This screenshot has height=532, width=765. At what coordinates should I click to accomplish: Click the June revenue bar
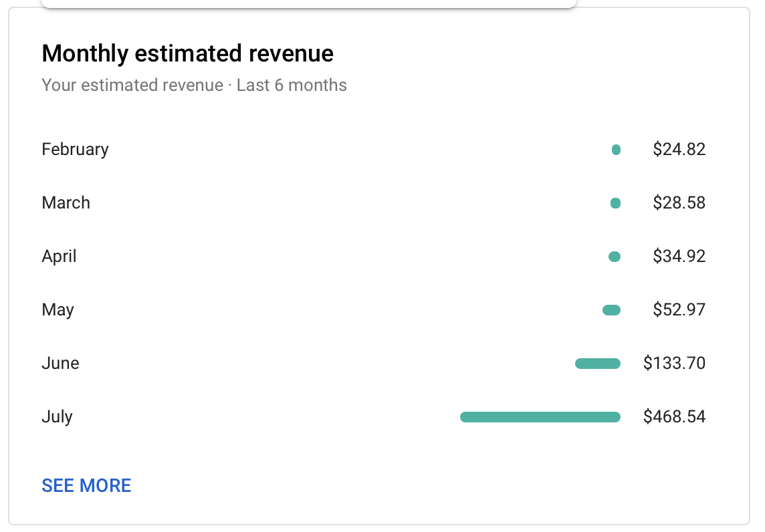coord(598,364)
